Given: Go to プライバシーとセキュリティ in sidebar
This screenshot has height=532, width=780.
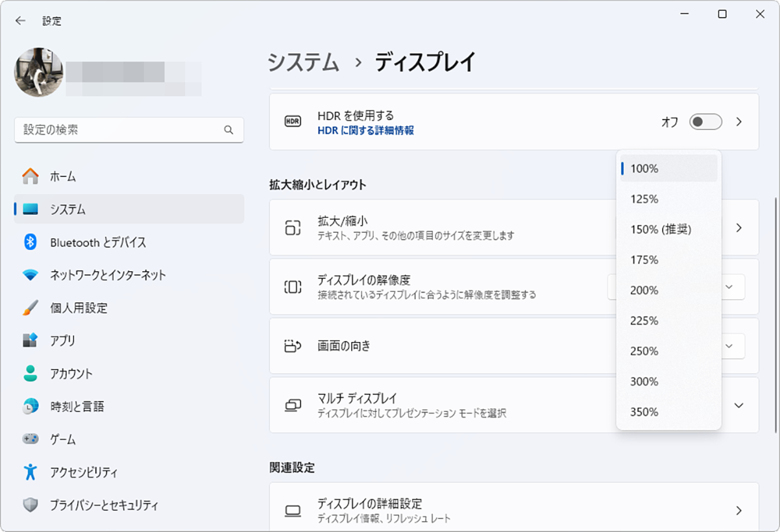Looking at the screenshot, I should click(x=104, y=505).
